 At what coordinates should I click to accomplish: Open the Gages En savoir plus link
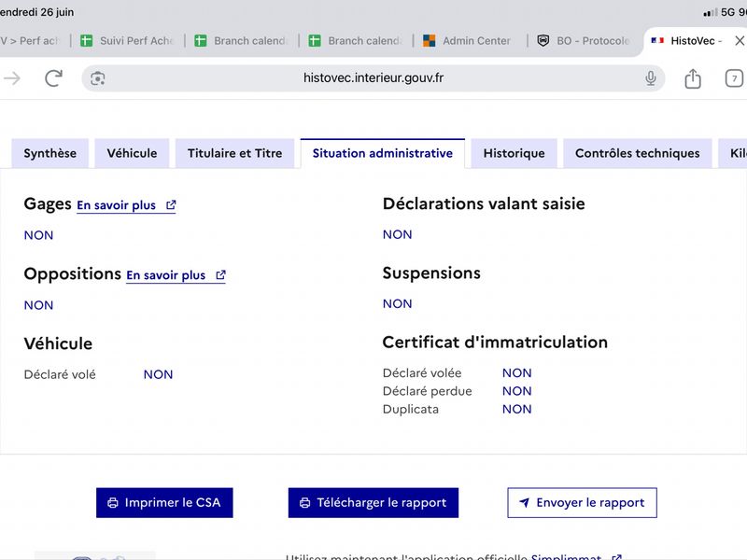pyautogui.click(x=116, y=205)
